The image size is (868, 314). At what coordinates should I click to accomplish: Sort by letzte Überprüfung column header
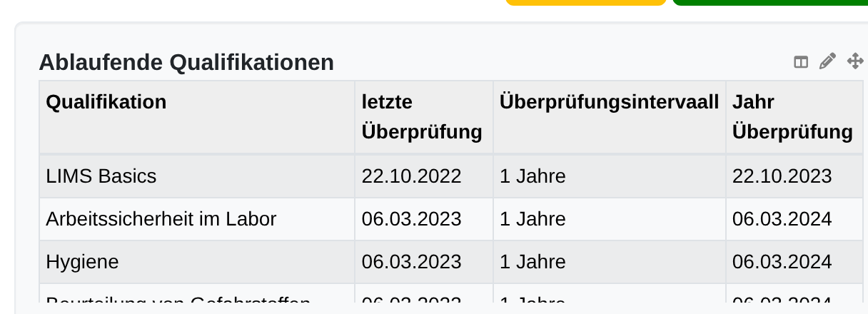coord(422,117)
